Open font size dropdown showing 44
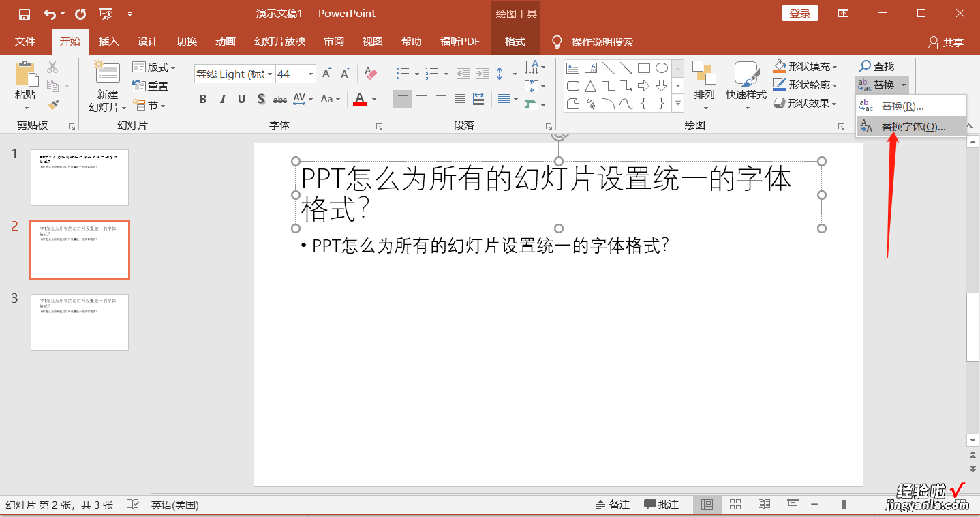Screen dimensions: 980x517 tap(311, 74)
